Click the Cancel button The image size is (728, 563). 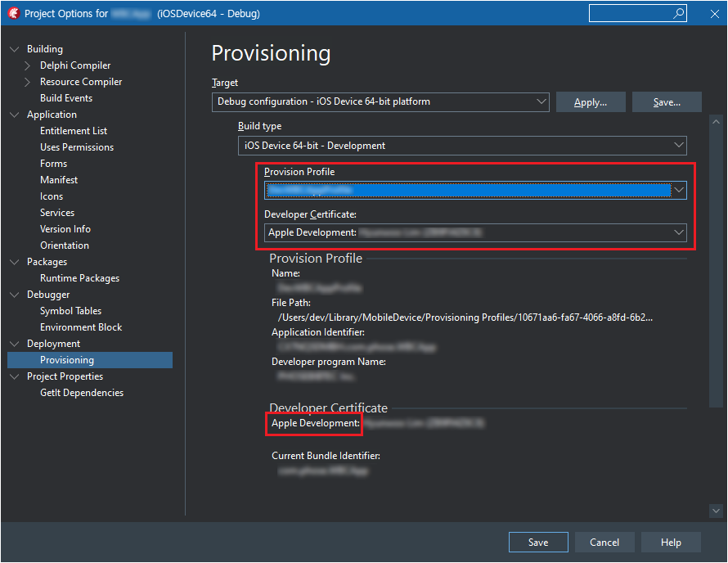(x=604, y=543)
